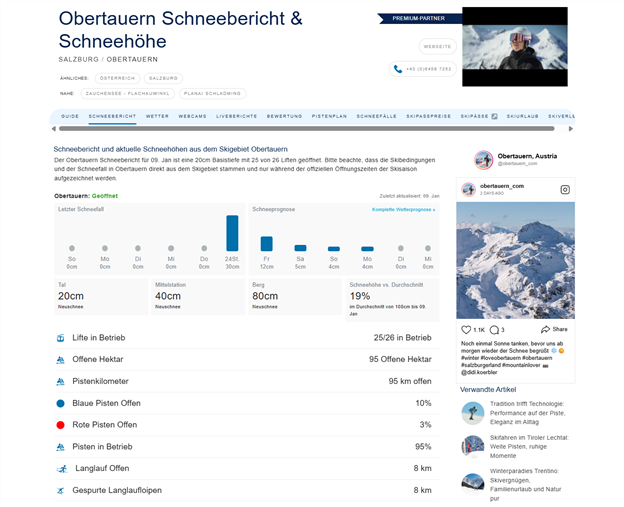Click the 24St. 30cm snowfall bar
The width and height of the screenshot is (624, 507).
232,233
